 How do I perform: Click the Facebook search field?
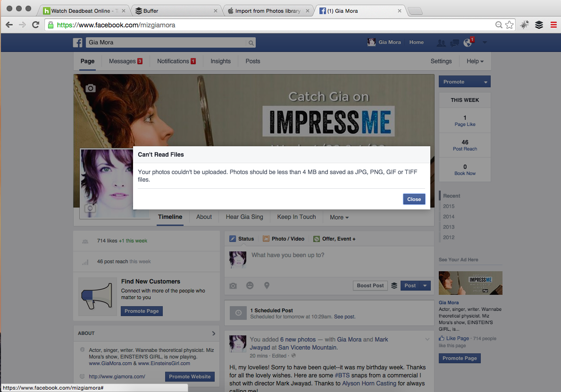pyautogui.click(x=167, y=42)
